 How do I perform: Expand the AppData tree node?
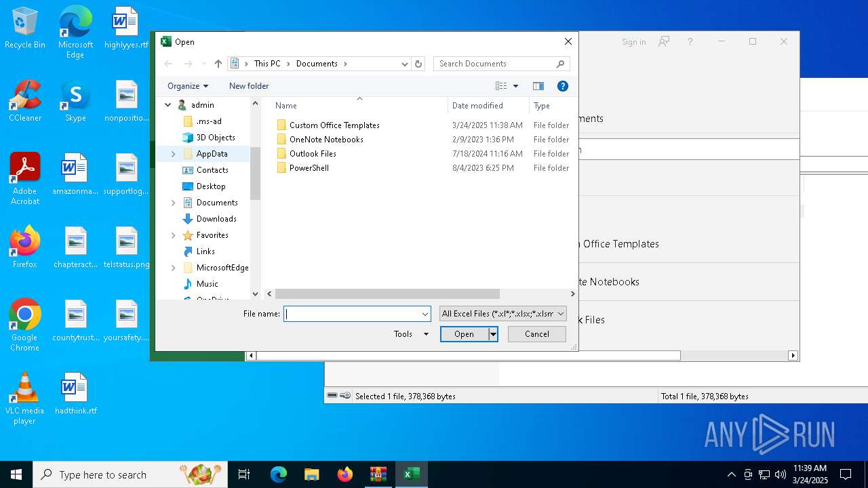[x=173, y=154]
